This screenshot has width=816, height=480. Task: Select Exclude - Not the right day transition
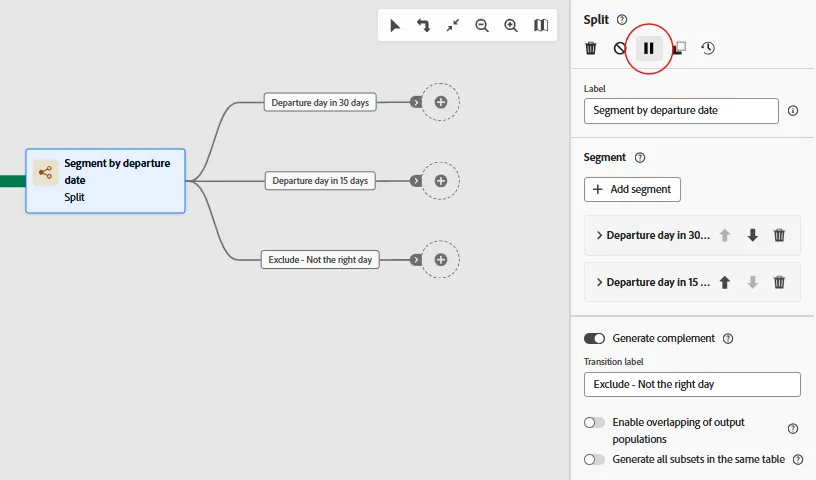320,259
